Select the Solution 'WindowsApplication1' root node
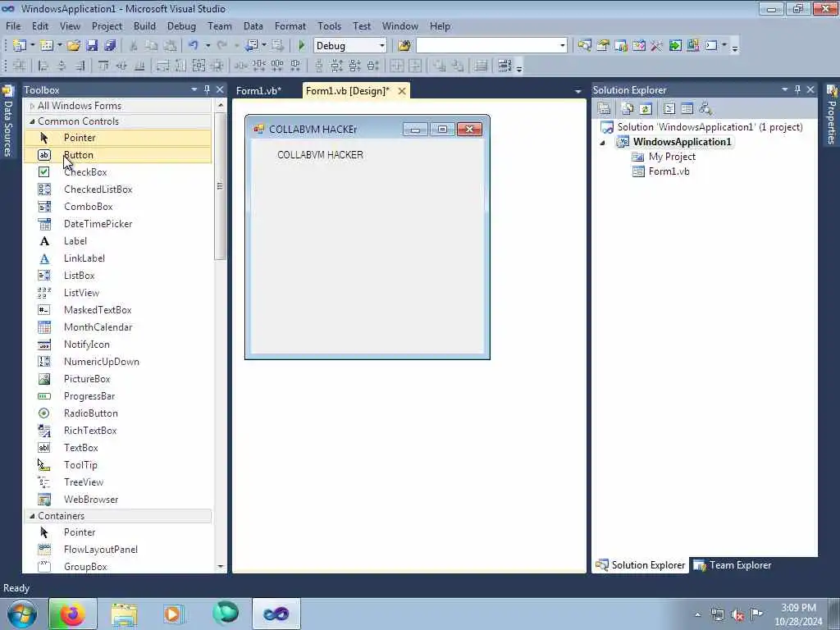Image resolution: width=840 pixels, height=630 pixels. pos(710,127)
